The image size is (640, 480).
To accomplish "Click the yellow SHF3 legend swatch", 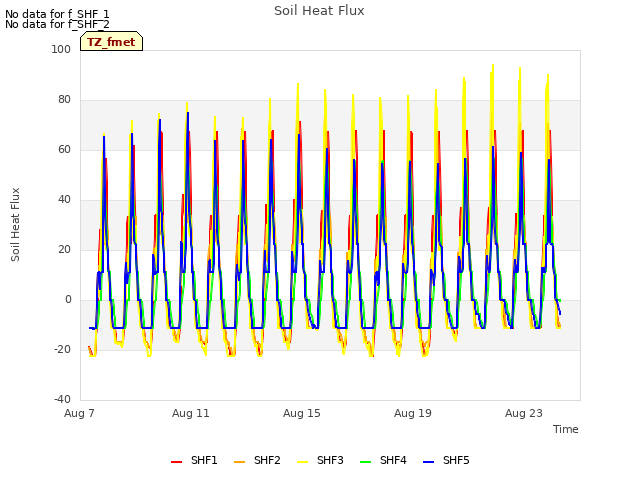I will click(x=302, y=461).
